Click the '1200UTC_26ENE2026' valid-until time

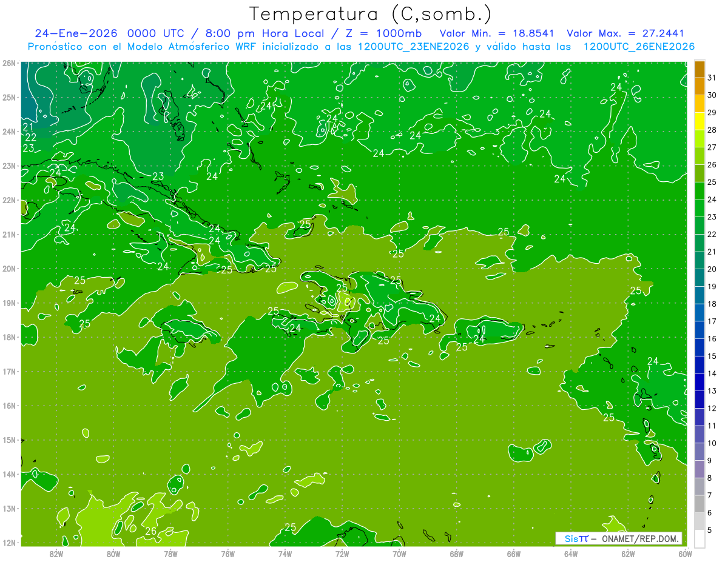point(639,47)
